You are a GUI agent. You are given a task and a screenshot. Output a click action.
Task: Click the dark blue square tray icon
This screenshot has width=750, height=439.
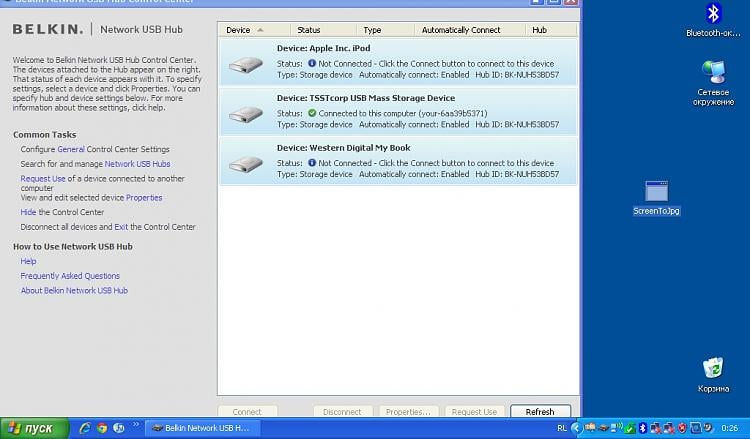696,428
